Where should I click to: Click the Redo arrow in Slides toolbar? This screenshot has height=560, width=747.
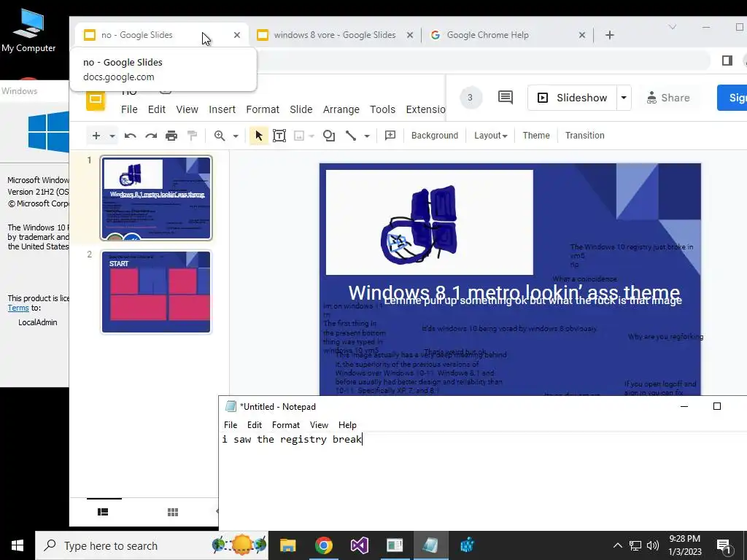tap(151, 136)
